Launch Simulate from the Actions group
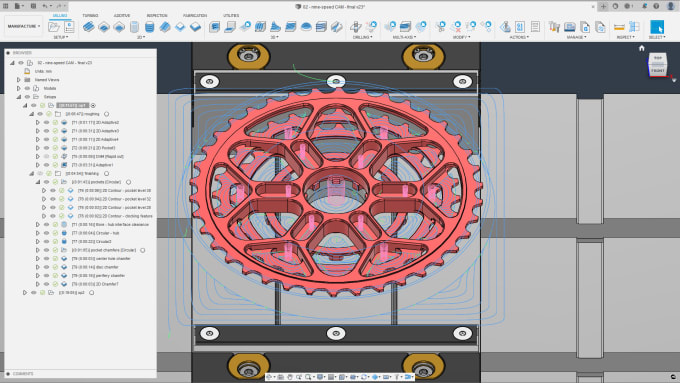 pos(505,27)
